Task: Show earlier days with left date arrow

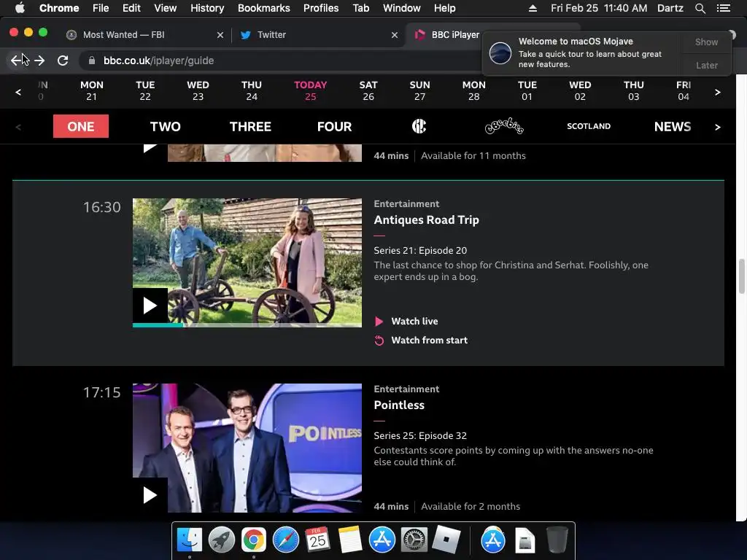Action: [x=18, y=92]
